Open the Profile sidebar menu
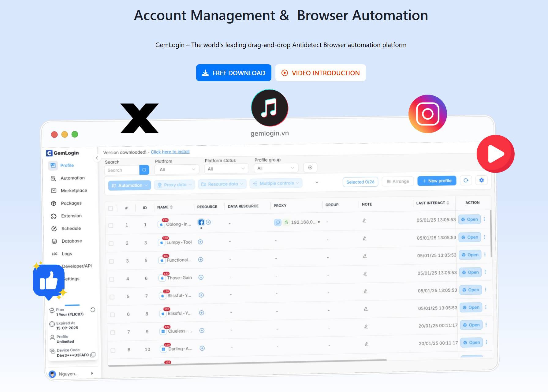The width and height of the screenshot is (548, 392). click(62, 165)
